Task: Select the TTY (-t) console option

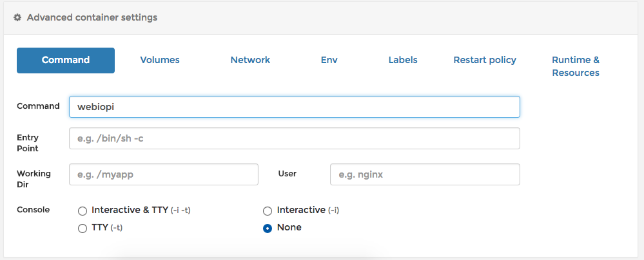Action: pos(82,228)
